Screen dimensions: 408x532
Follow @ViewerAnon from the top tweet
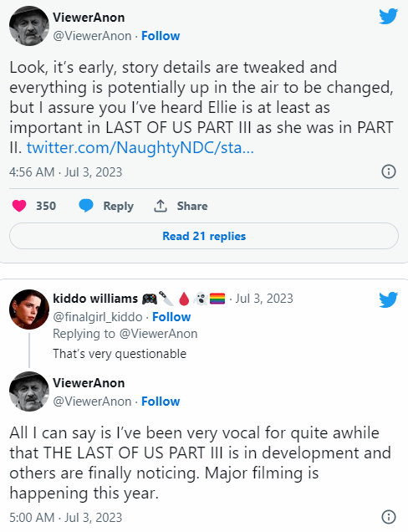click(161, 36)
